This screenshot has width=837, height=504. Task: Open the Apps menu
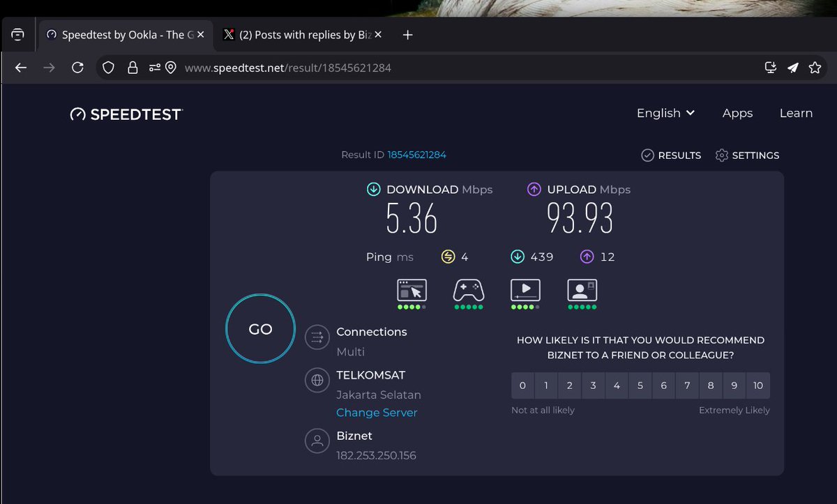(737, 113)
